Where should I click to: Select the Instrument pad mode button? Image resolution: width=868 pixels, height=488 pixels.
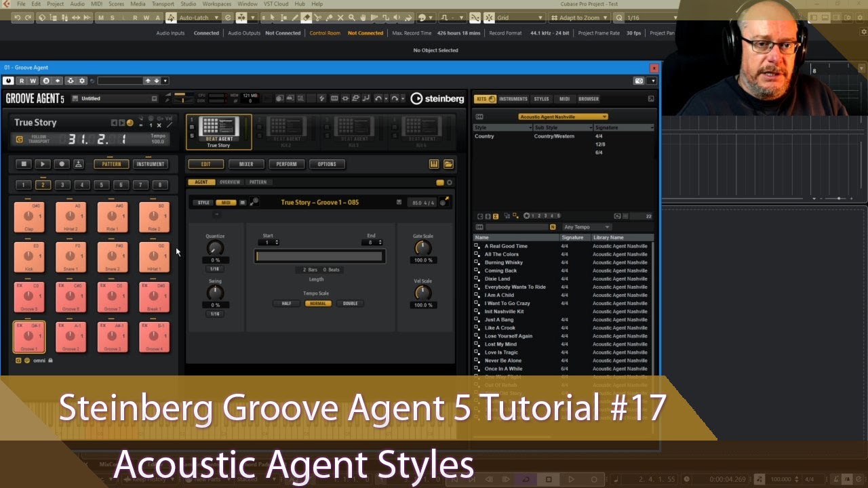150,164
